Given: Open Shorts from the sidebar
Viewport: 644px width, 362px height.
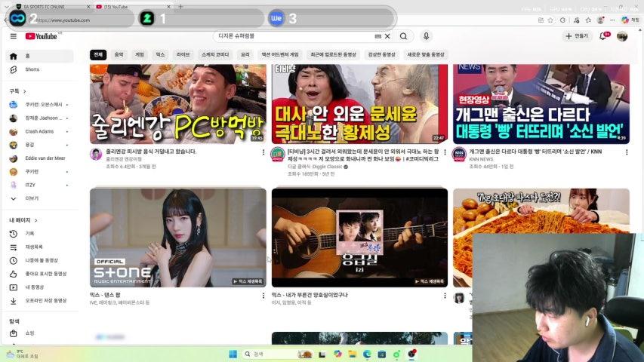Looking at the screenshot, I should click(x=32, y=69).
